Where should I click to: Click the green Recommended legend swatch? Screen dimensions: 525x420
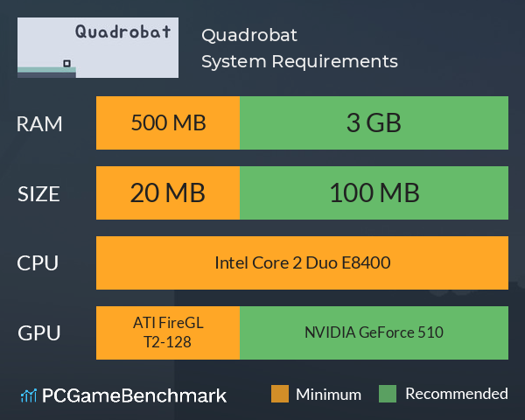pos(388,394)
